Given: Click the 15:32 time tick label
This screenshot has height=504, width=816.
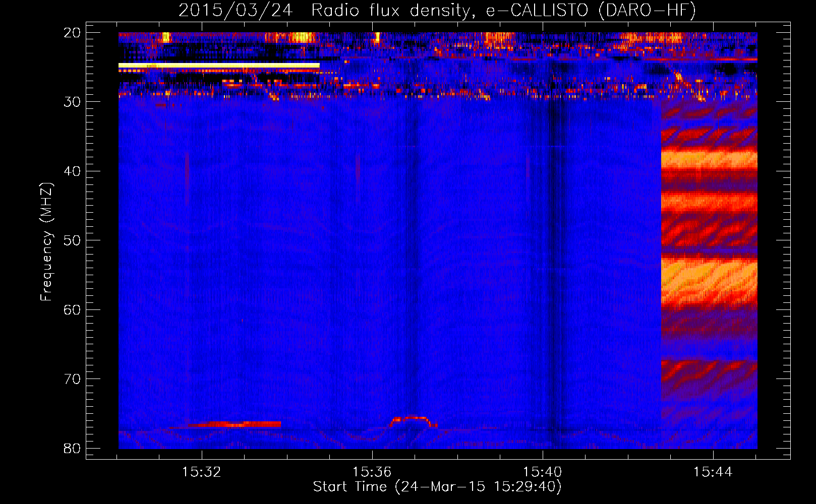Looking at the screenshot, I should 202,472.
